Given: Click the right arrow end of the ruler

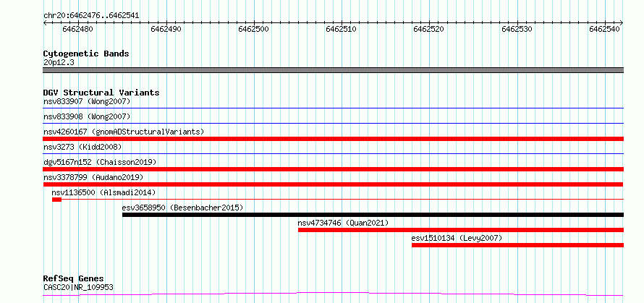Looking at the screenshot, I should coord(622,23).
